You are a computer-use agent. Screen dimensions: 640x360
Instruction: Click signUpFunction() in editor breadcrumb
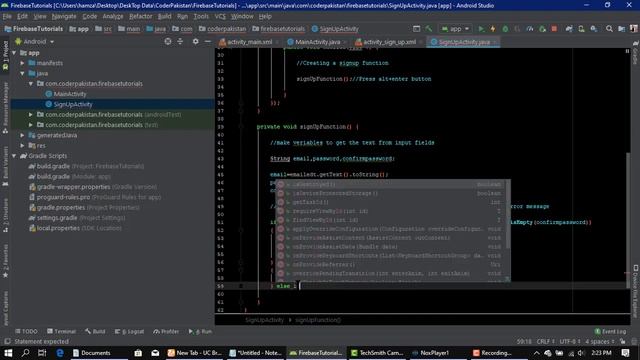pyautogui.click(x=318, y=320)
